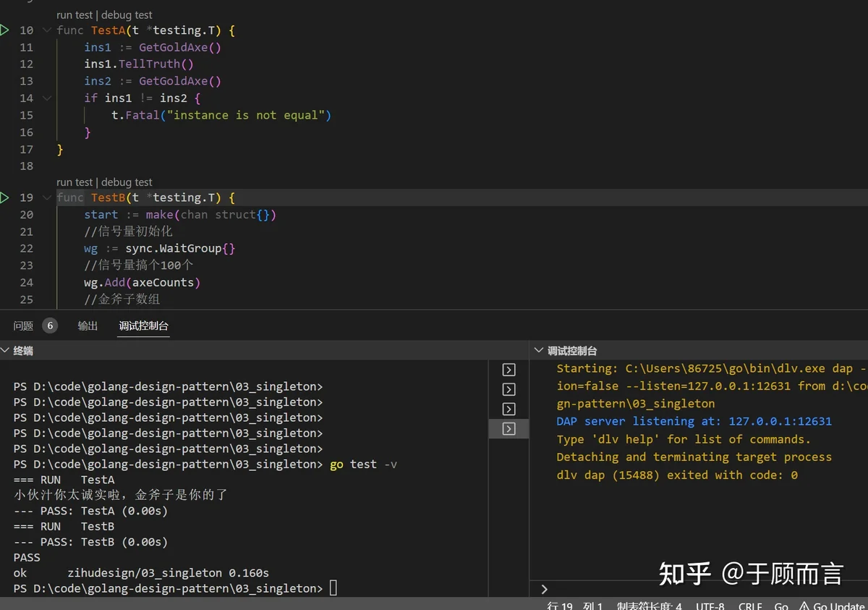Click 'dlv dap (15488) exited with code: 0'
Image resolution: width=868 pixels, height=610 pixels.
677,475
